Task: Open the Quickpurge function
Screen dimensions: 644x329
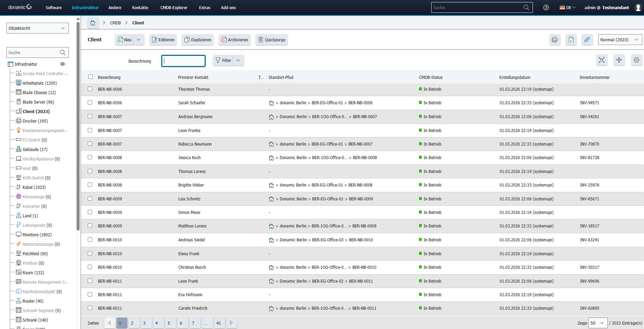Action: click(x=271, y=40)
